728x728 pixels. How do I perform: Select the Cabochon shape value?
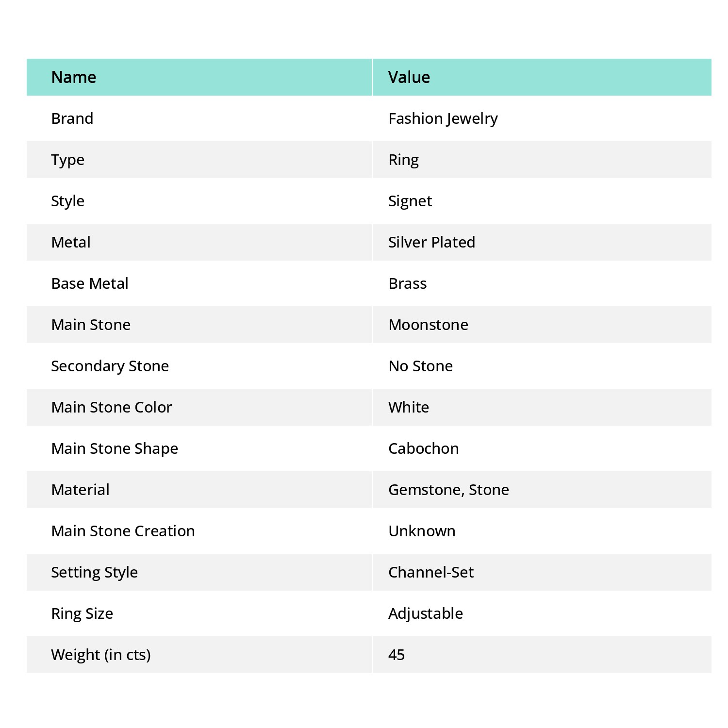[423, 448]
